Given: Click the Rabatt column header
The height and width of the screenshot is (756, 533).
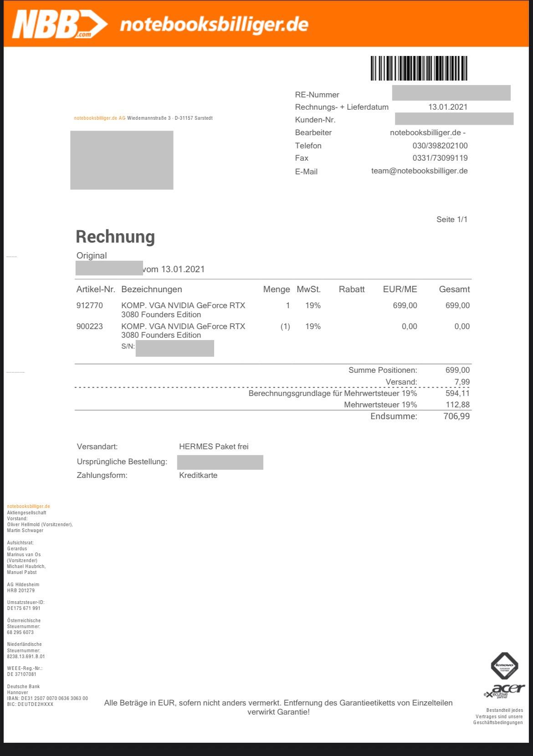Looking at the screenshot, I should coord(352,289).
